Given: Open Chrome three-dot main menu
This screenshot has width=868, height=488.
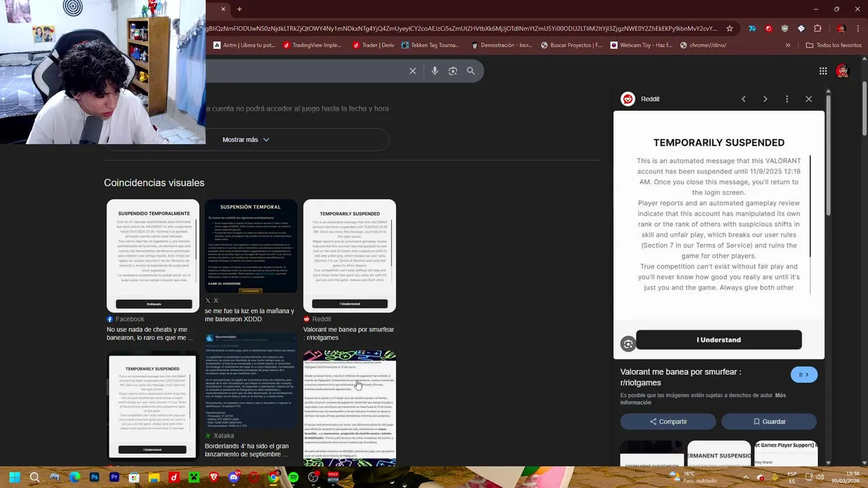Looking at the screenshot, I should coord(858,28).
